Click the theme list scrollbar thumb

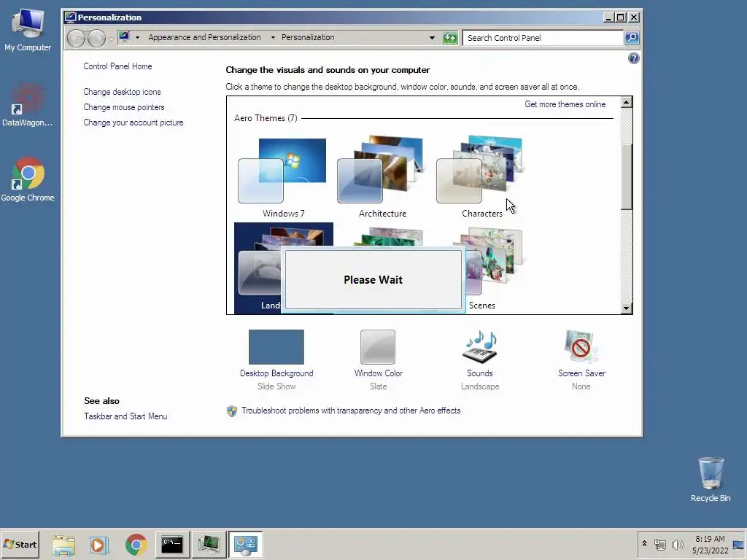627,176
